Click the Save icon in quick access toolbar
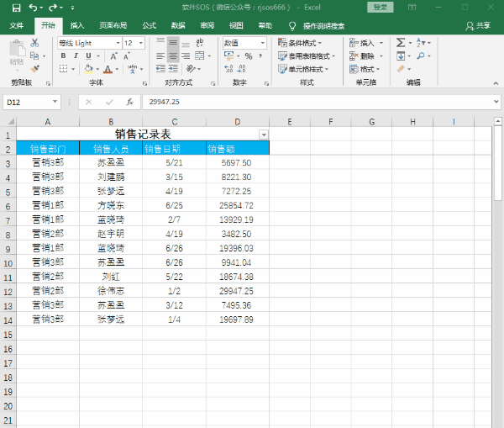The image size is (504, 428). coord(17,8)
